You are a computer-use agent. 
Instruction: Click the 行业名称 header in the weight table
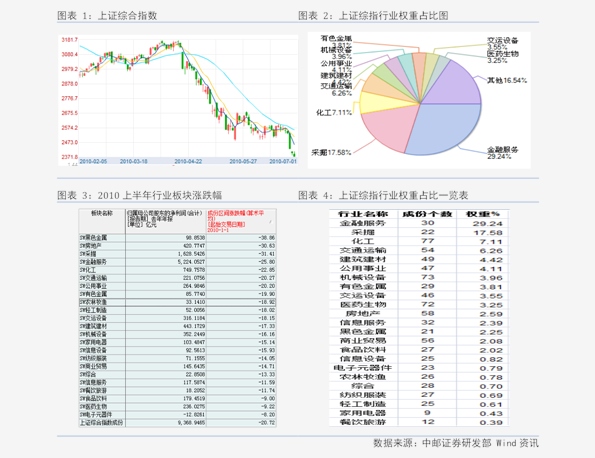coord(363,214)
